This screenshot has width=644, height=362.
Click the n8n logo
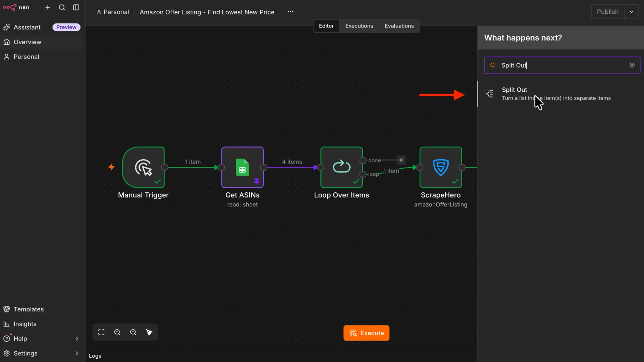(x=16, y=7)
